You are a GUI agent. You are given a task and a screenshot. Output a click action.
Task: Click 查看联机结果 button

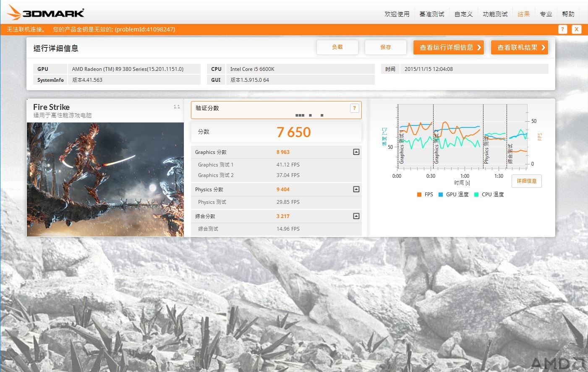pos(520,47)
